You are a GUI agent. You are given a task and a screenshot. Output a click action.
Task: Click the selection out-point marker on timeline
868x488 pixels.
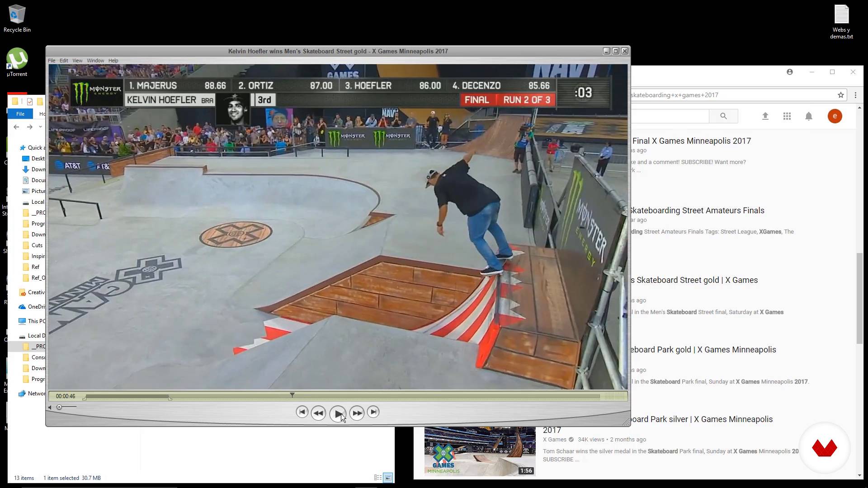coord(170,398)
